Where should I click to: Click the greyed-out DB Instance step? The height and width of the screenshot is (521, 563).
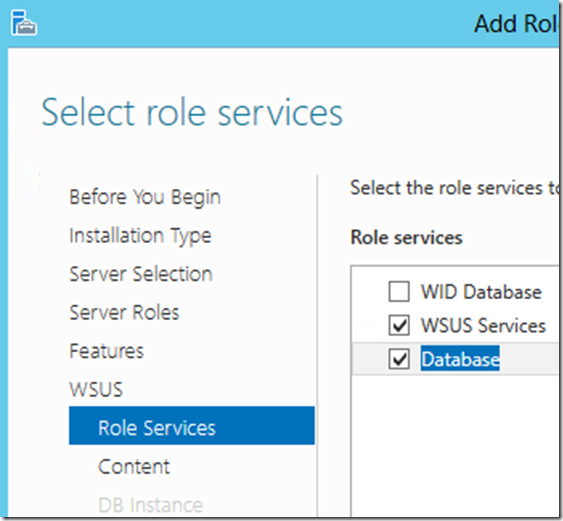point(150,505)
